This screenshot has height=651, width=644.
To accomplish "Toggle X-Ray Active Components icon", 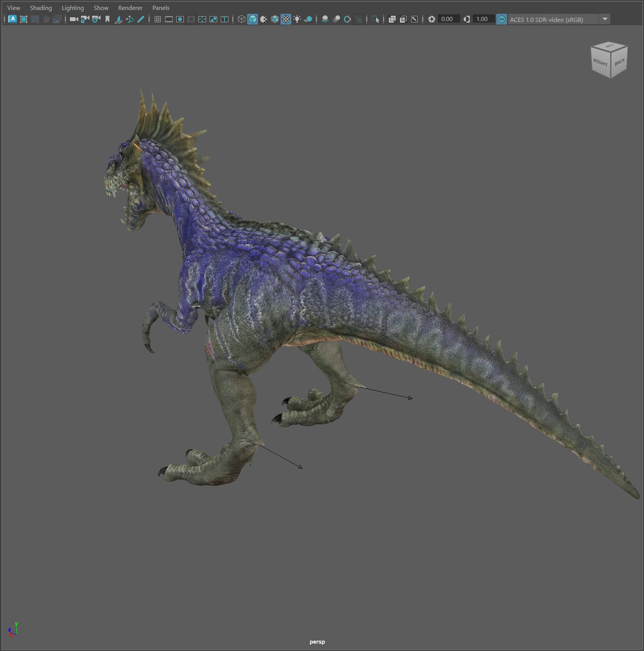I will (403, 19).
